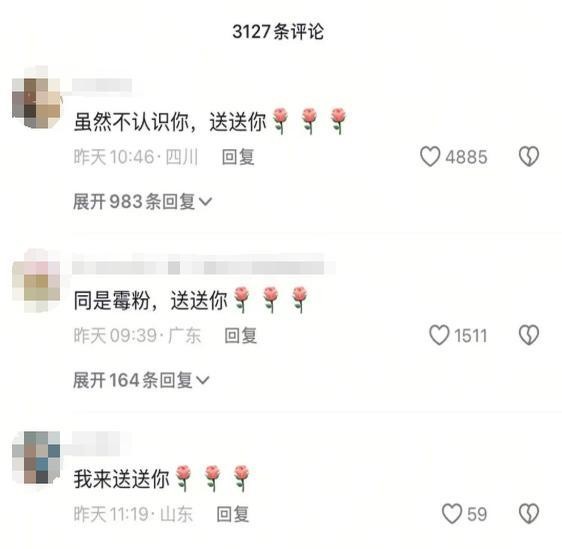Dislike the Sichuan comment with broken heart
Image resolution: width=562 pixels, height=549 pixels.
529,156
